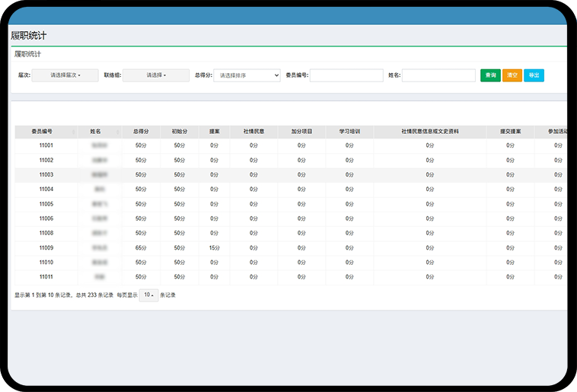The image size is (577, 392).
Task: Click the 初始分 column header
Action: (180, 132)
